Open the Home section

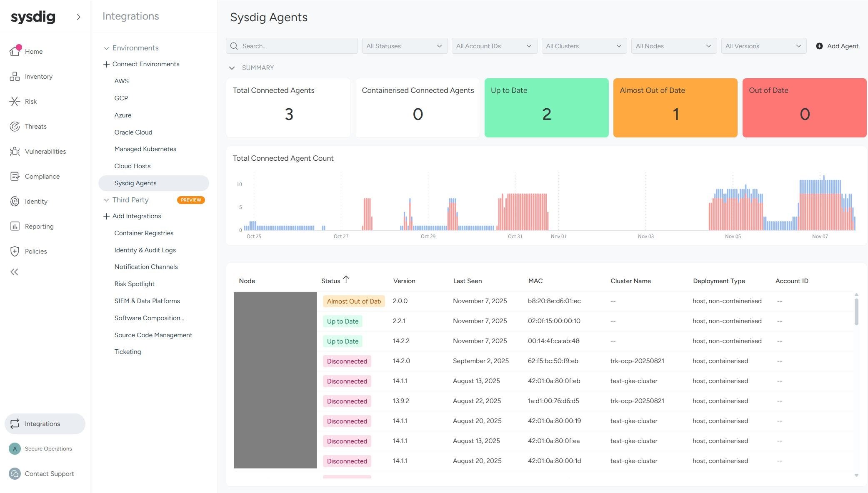click(x=34, y=51)
